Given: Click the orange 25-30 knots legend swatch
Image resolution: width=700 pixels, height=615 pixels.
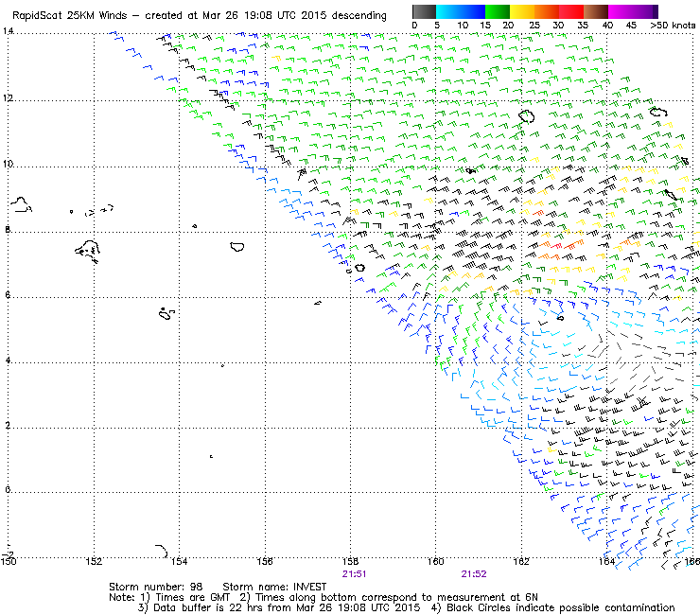Looking at the screenshot, I should click(547, 11).
